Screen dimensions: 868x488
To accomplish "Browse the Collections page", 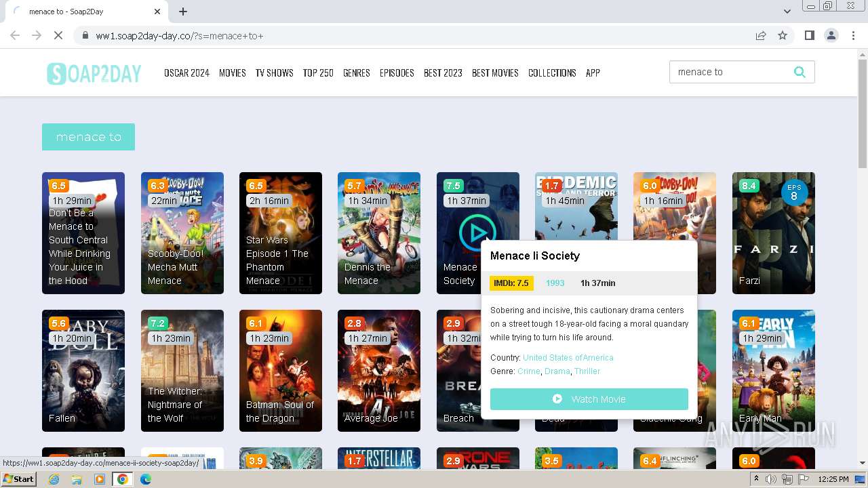I will pos(552,73).
